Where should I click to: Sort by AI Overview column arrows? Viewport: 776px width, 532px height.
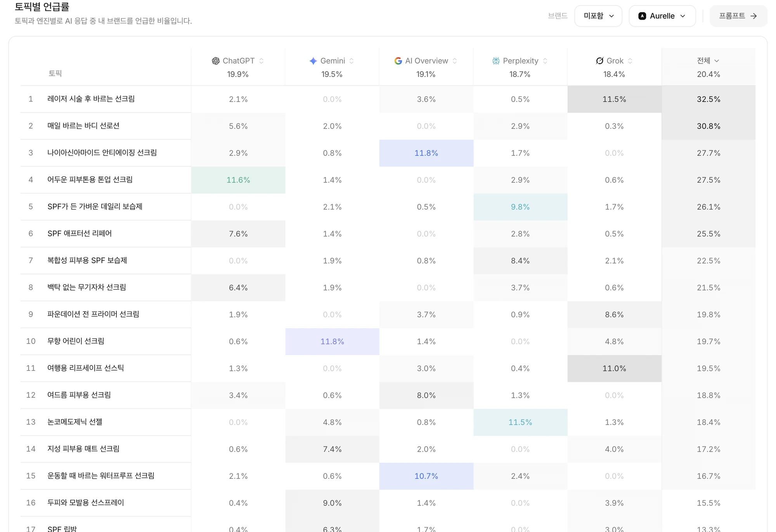455,61
